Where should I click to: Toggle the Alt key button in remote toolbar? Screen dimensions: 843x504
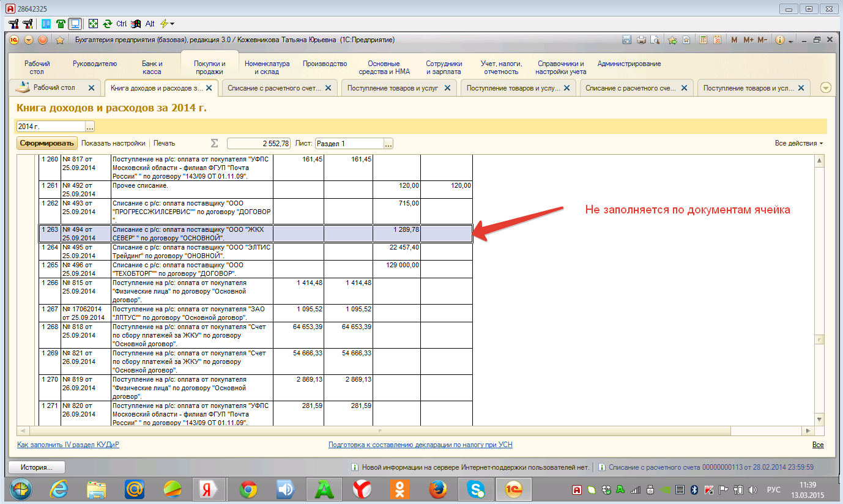(x=149, y=24)
